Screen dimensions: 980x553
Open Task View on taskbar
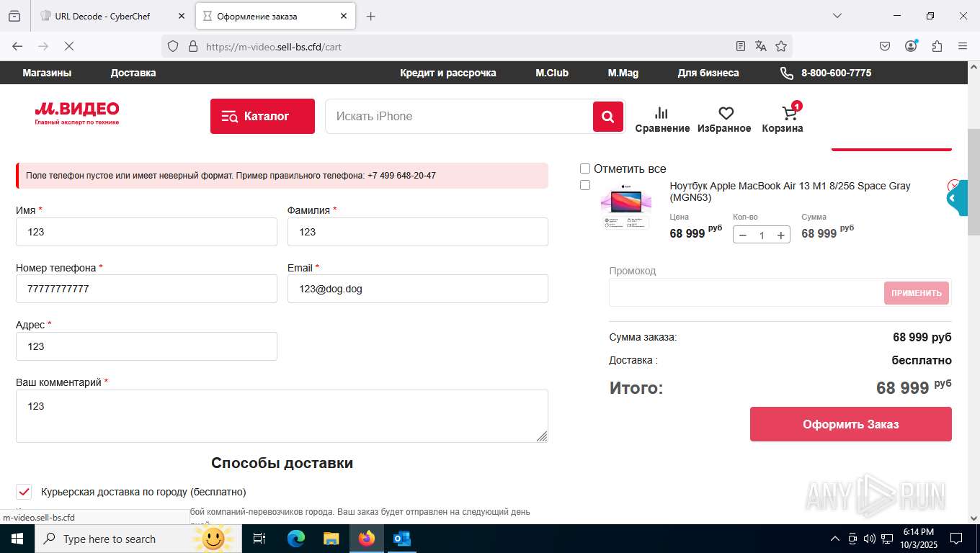point(259,539)
